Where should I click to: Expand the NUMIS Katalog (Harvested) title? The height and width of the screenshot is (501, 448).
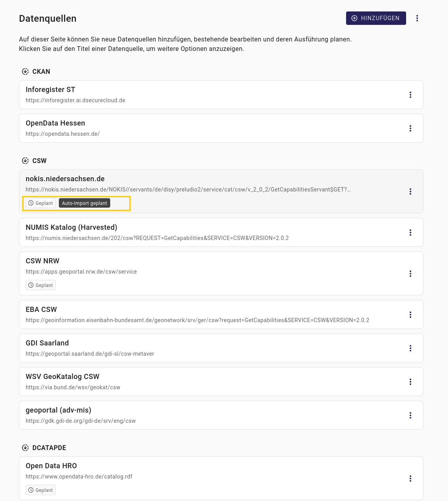click(72, 227)
